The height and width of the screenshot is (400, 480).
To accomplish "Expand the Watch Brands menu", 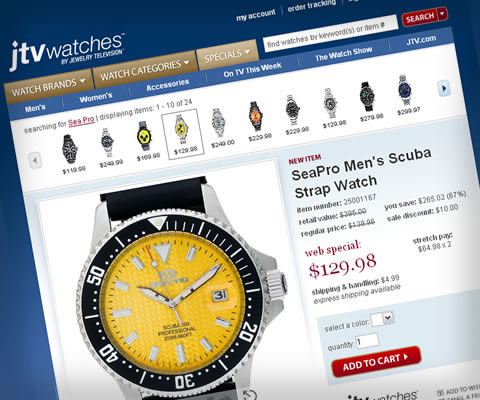I will 48,86.
